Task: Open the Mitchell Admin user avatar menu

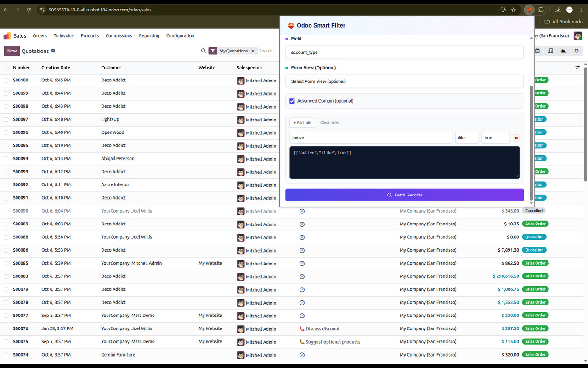Action: click(578, 36)
